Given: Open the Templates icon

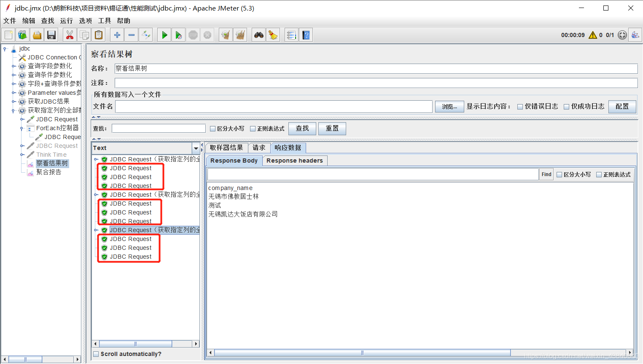Looking at the screenshot, I should click(x=23, y=35).
